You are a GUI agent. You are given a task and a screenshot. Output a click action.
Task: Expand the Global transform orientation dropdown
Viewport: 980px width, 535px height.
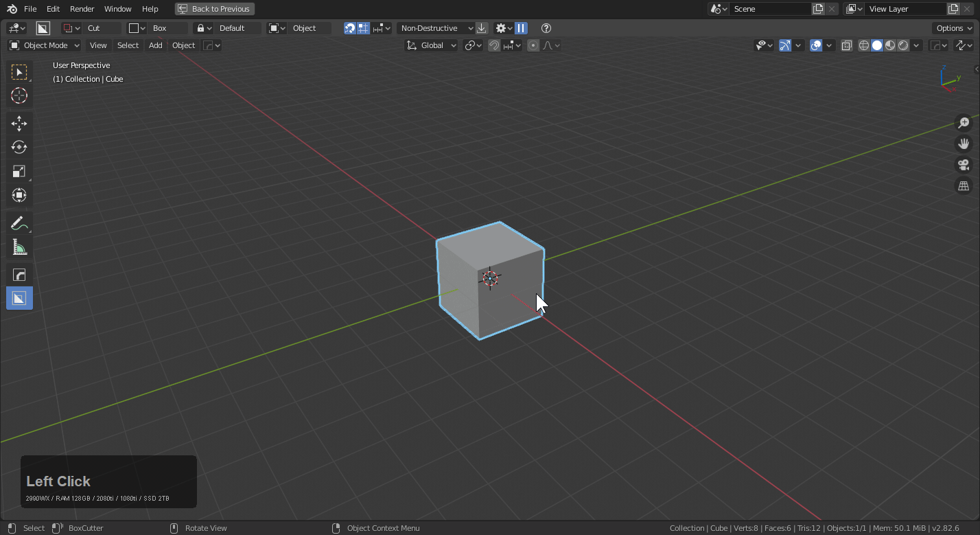pos(432,45)
